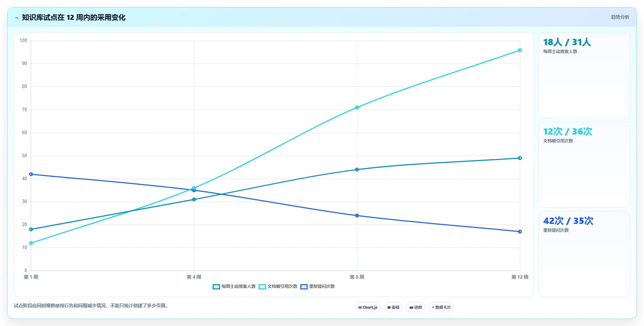
Task: Click the 第 8 周 data point on the 每周主动搜索人数 line
Action: pyautogui.click(x=357, y=170)
